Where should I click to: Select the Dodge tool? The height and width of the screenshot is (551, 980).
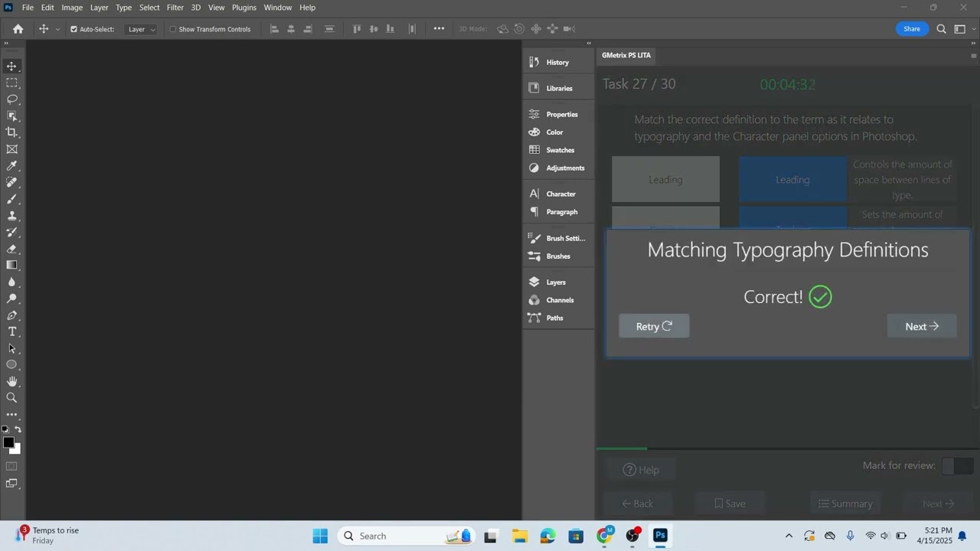(x=11, y=298)
